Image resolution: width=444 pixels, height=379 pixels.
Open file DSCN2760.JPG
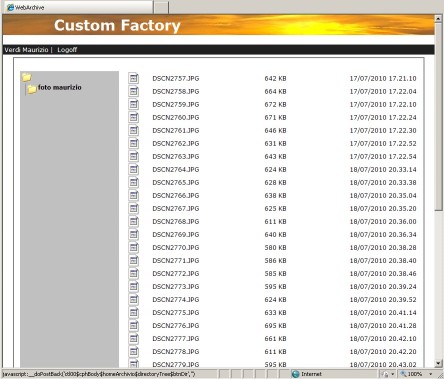click(176, 118)
